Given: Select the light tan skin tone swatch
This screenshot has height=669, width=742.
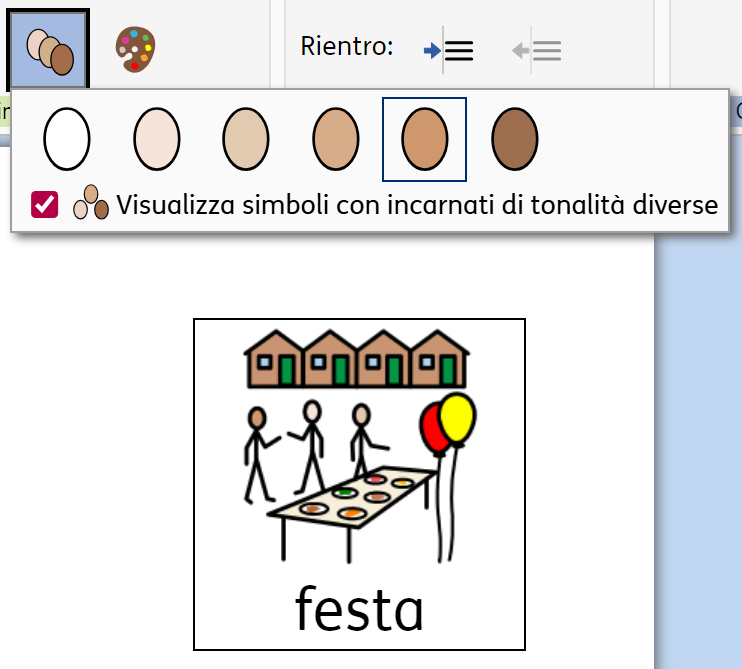Looking at the screenshot, I should coord(336,139).
